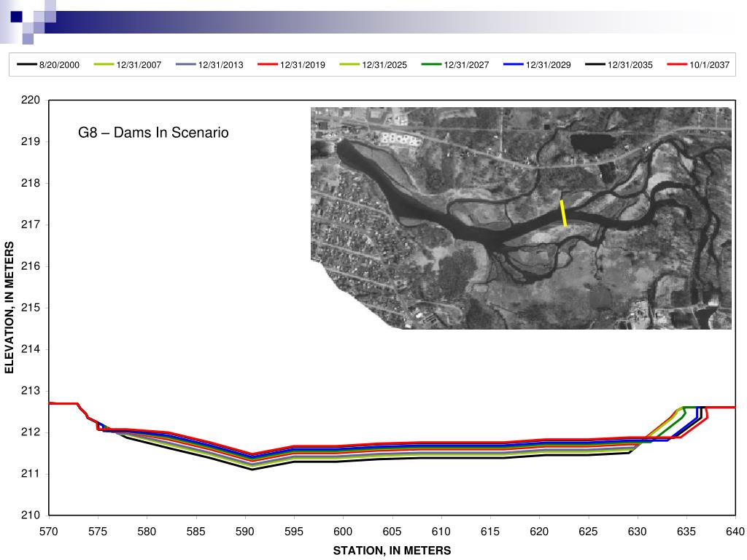Click the 212 elevation axis label

coord(31,432)
